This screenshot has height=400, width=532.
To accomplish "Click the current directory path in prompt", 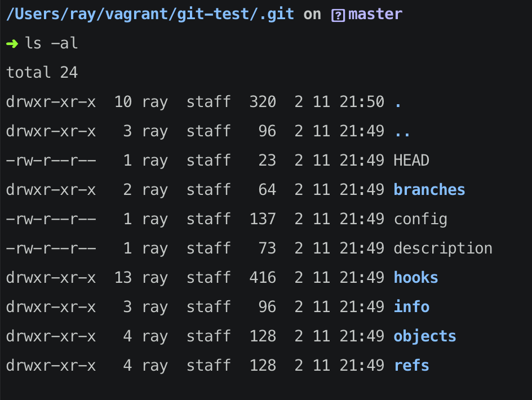I will (150, 15).
